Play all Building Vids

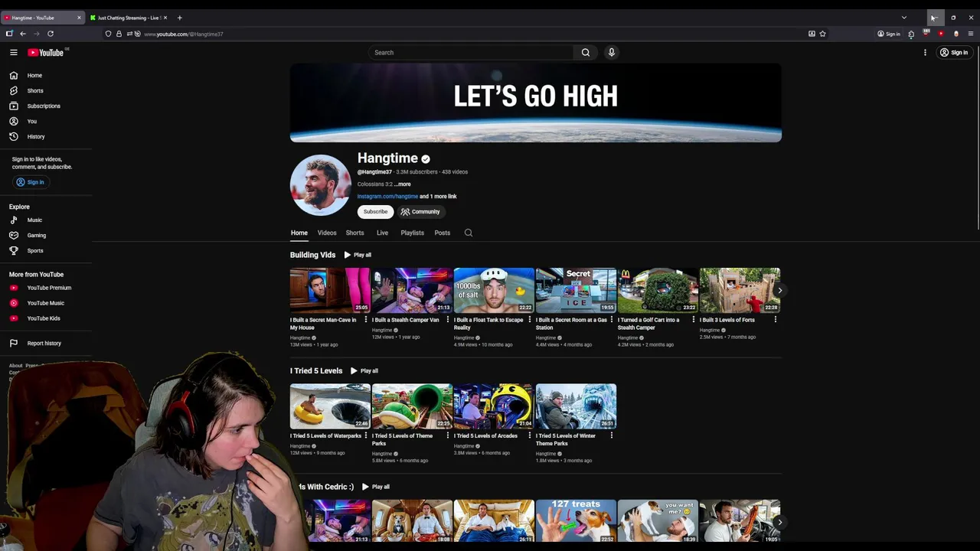[x=358, y=255]
